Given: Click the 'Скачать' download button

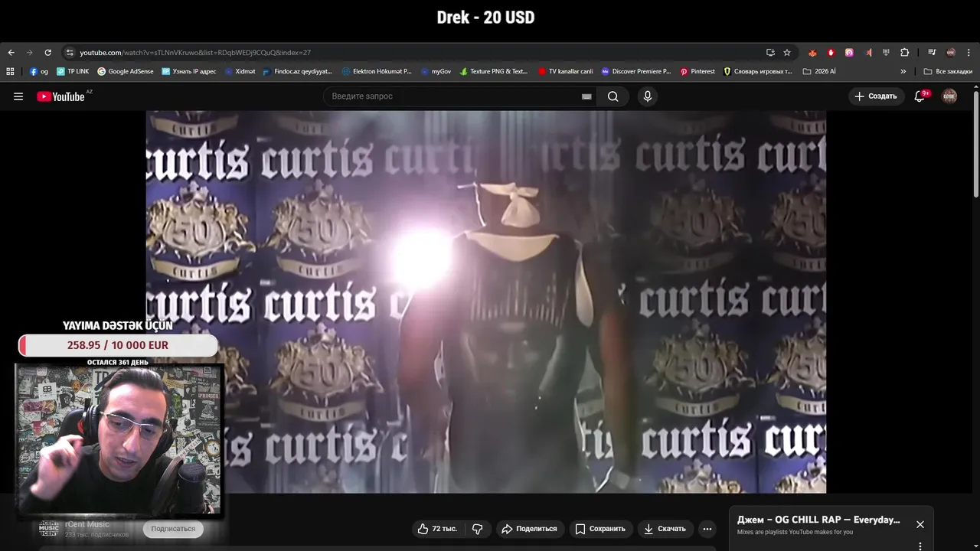Looking at the screenshot, I should coord(665,529).
